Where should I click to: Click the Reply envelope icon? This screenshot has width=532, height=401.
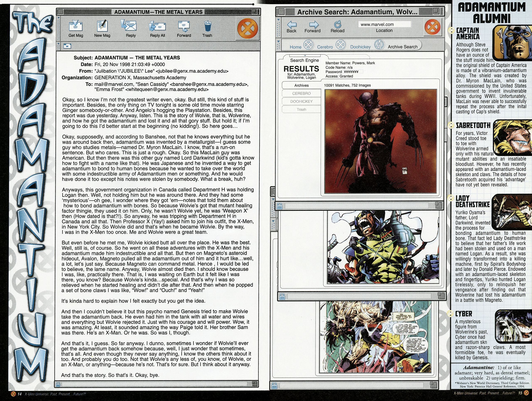(x=129, y=25)
